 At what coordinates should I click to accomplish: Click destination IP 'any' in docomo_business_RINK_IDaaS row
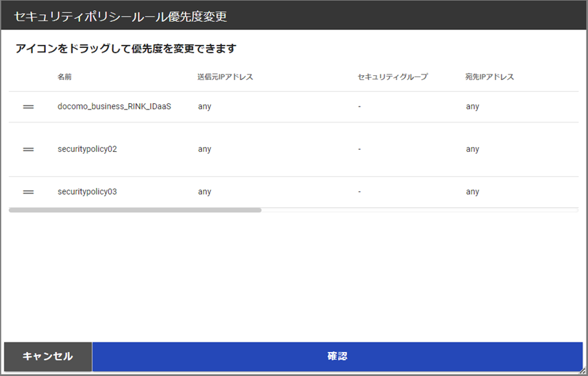click(x=472, y=107)
